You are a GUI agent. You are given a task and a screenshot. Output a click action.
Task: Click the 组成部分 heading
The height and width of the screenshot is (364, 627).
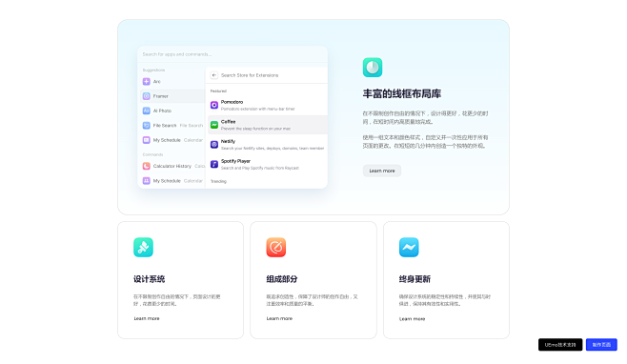click(x=282, y=279)
